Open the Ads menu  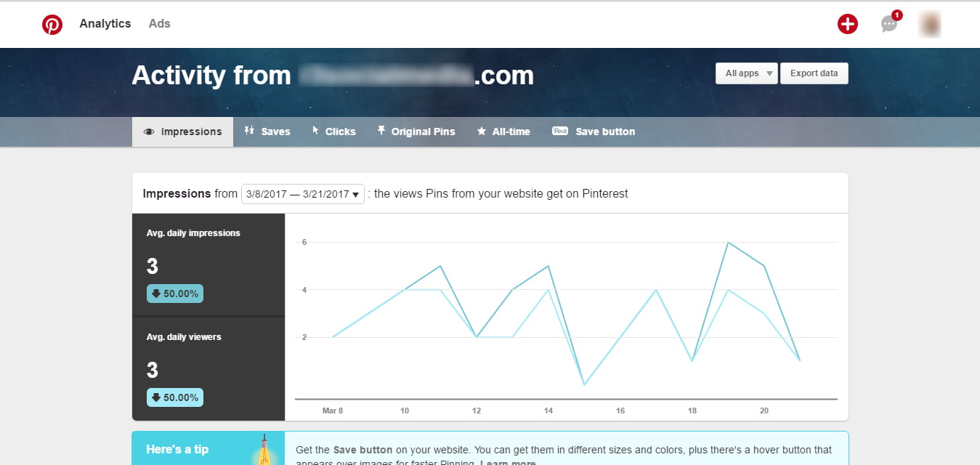tap(159, 23)
